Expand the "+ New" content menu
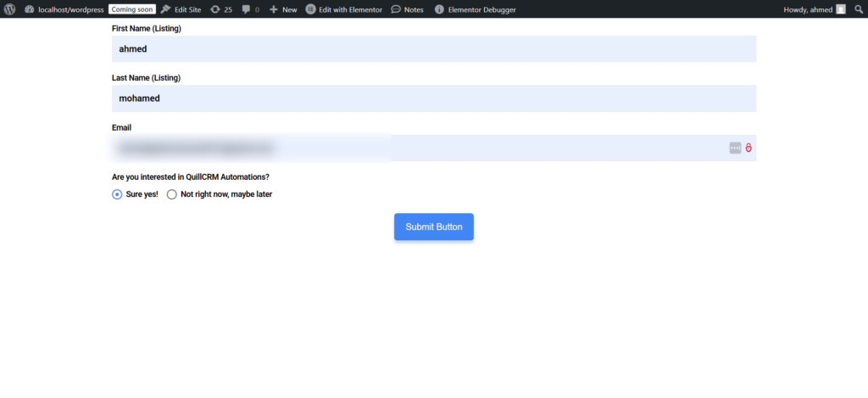The image size is (868, 398). (x=283, y=9)
